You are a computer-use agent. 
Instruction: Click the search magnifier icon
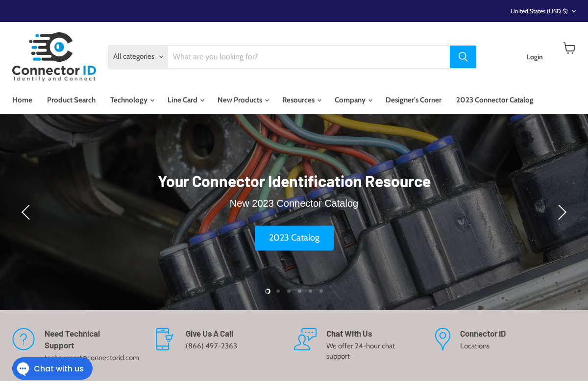pyautogui.click(x=463, y=56)
